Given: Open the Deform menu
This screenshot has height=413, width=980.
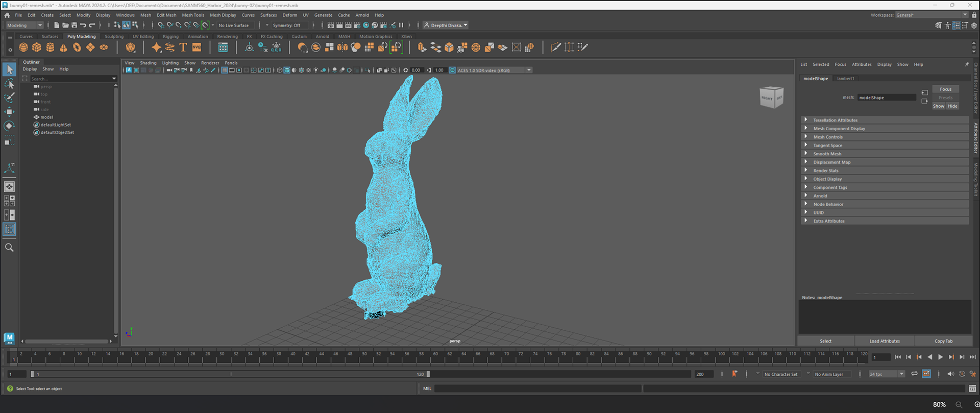Looking at the screenshot, I should (289, 15).
